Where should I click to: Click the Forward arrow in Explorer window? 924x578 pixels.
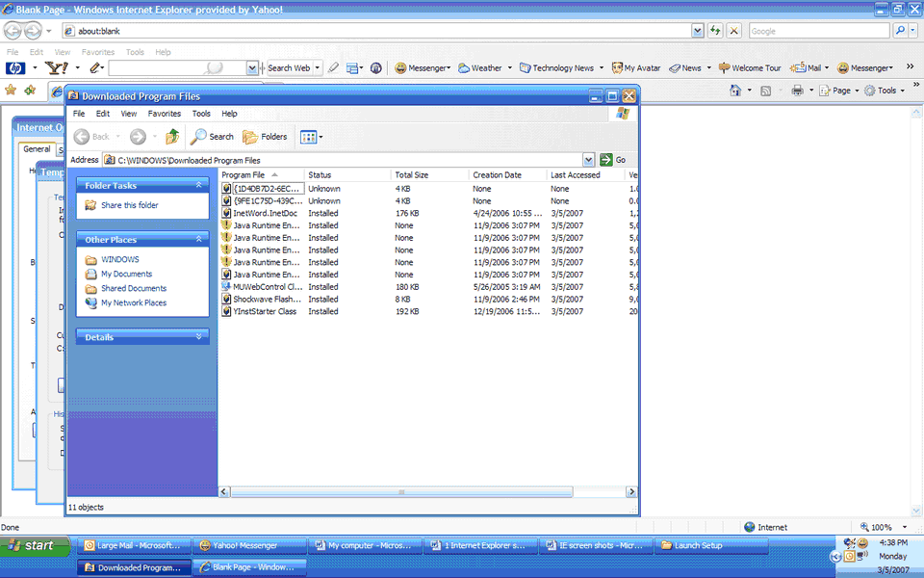138,137
